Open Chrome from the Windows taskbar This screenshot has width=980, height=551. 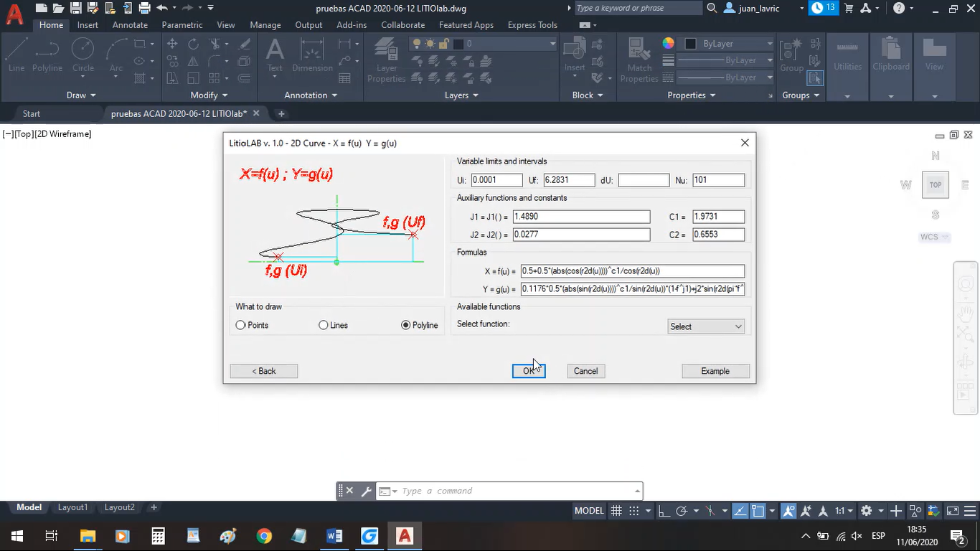pos(264,536)
